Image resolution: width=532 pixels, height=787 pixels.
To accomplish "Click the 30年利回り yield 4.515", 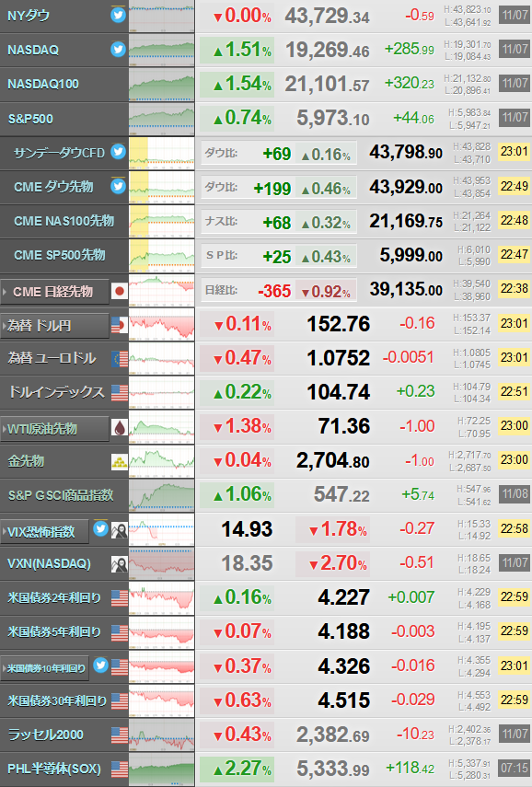I will [x=344, y=700].
